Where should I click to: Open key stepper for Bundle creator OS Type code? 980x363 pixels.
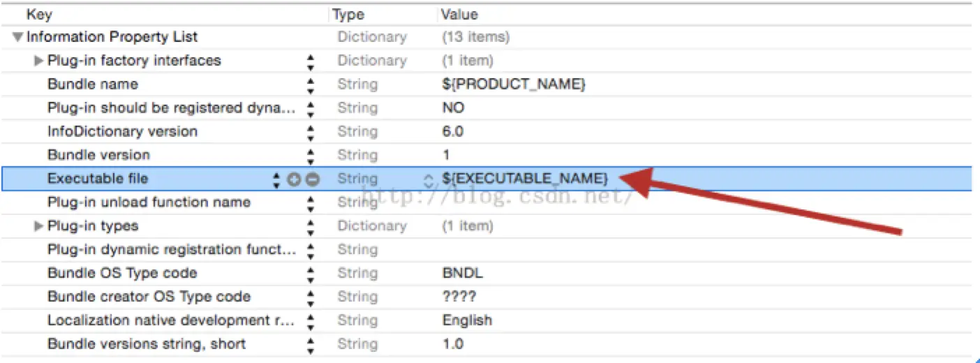311,297
